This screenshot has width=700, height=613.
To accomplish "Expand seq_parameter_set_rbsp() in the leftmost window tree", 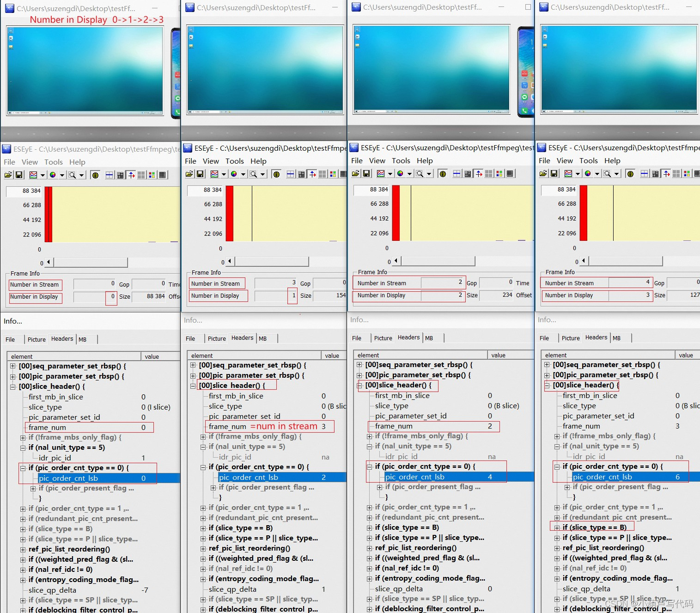I will tap(13, 366).
